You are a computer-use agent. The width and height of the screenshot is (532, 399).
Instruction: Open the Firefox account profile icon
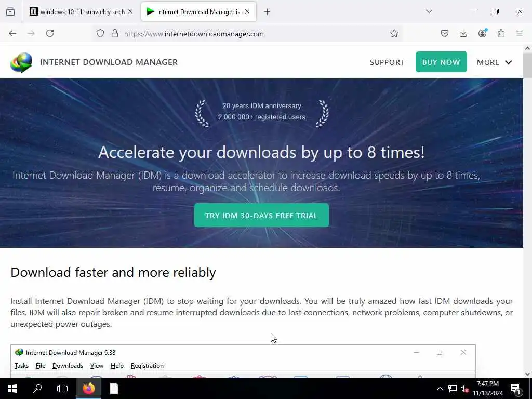[483, 33]
